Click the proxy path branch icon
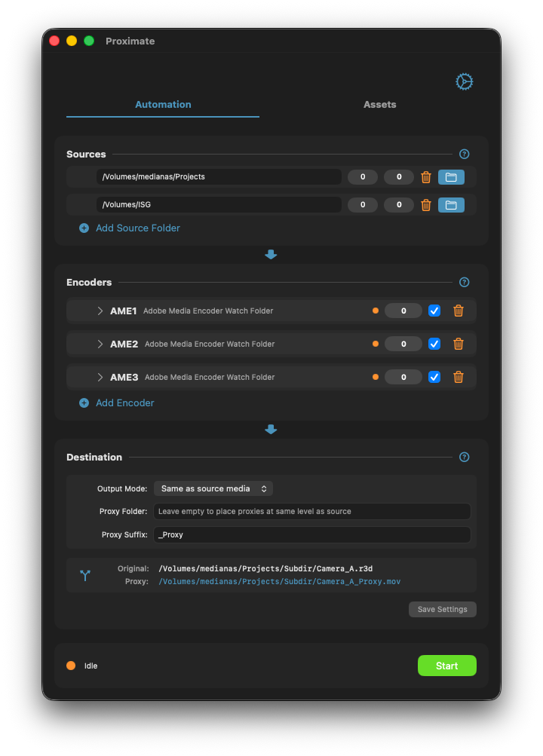The width and height of the screenshot is (543, 756). [84, 574]
